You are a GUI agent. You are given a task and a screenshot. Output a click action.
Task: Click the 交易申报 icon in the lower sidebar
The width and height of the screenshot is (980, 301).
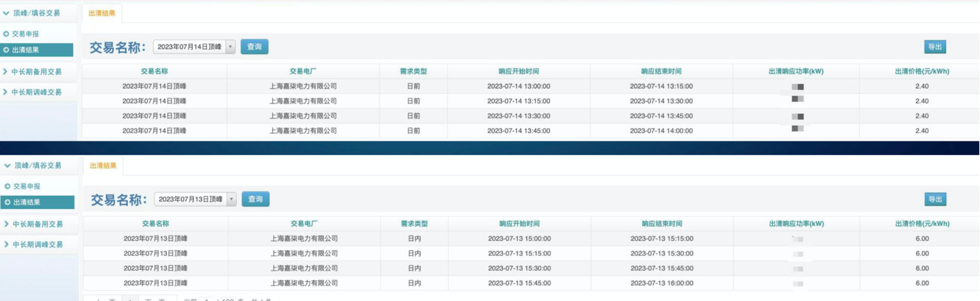pyautogui.click(x=6, y=186)
